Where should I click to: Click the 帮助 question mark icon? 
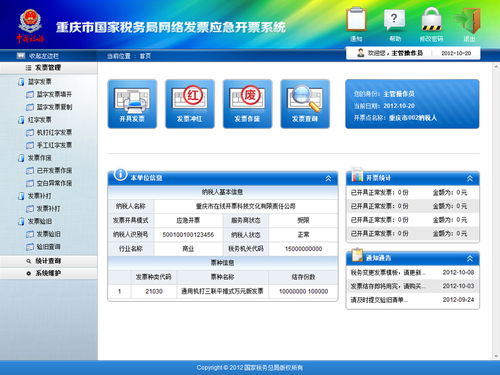tap(395, 24)
